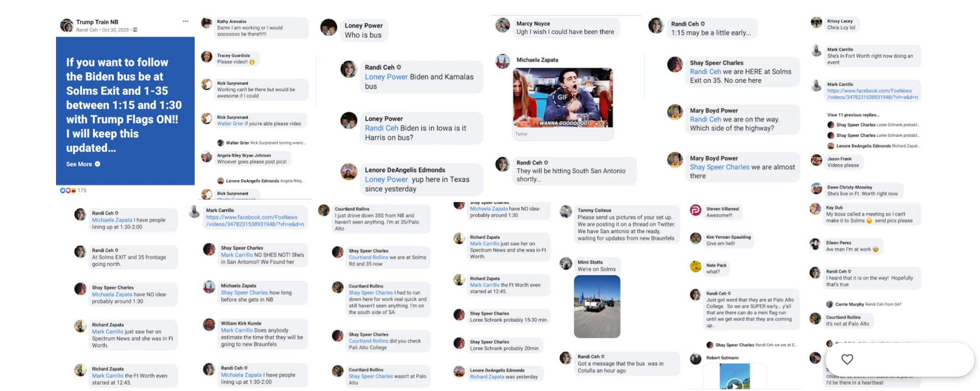Viewport: 980px width, 391px height.
Task: Open Mimi Stotts truck photo thumbnail
Action: click(597, 306)
